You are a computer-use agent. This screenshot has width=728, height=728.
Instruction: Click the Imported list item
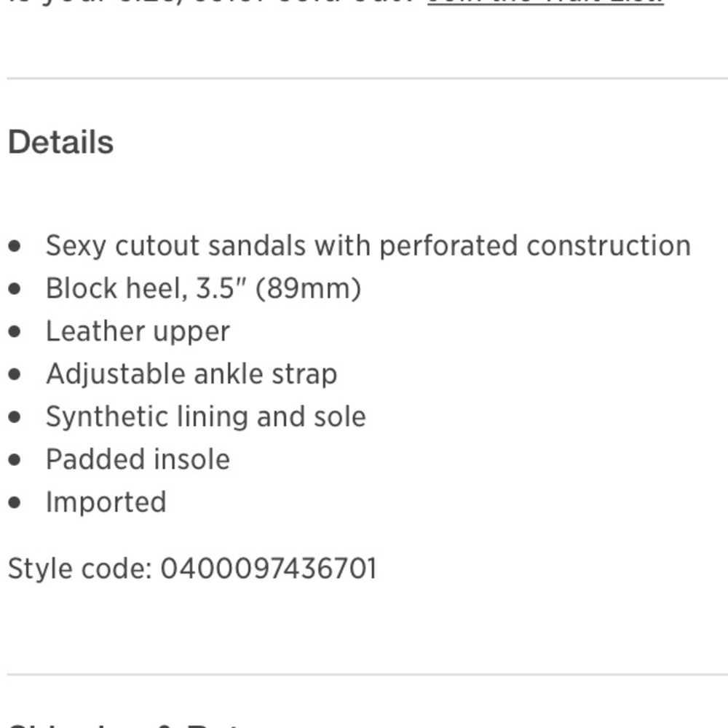(x=106, y=502)
